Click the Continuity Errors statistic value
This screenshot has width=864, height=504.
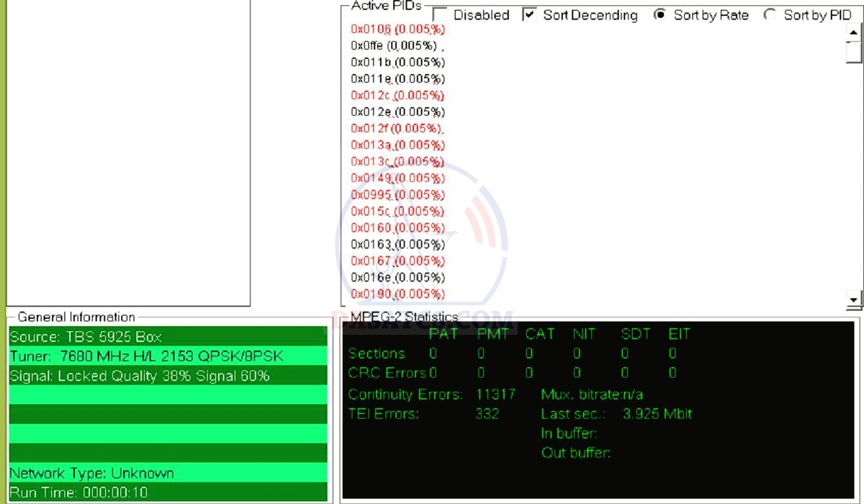[495, 395]
